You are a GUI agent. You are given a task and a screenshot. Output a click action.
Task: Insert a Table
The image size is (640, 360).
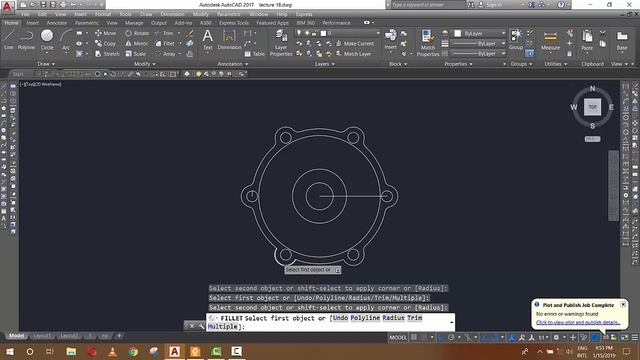(254, 54)
